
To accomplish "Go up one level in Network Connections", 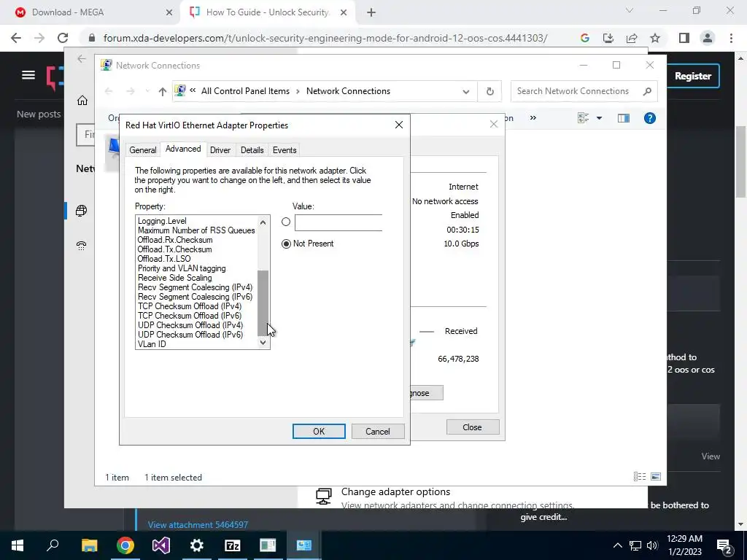I will click(163, 91).
